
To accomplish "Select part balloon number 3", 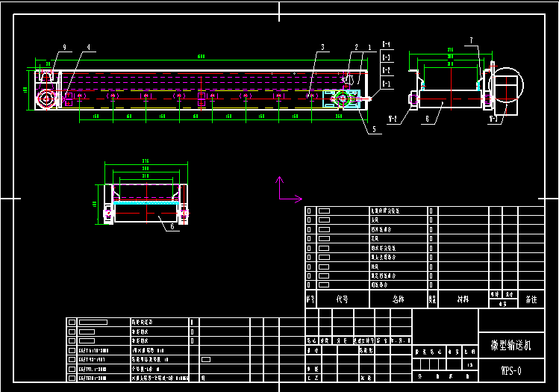I will (322, 47).
